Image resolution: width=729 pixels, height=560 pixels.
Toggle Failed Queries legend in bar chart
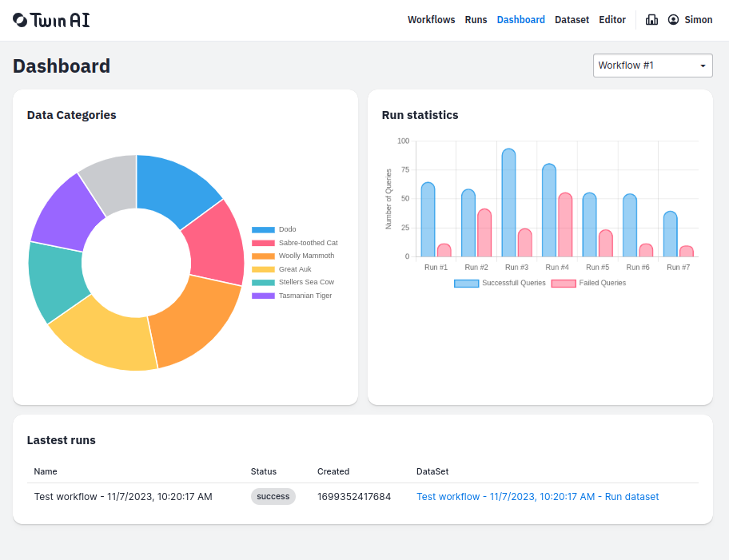coord(588,283)
